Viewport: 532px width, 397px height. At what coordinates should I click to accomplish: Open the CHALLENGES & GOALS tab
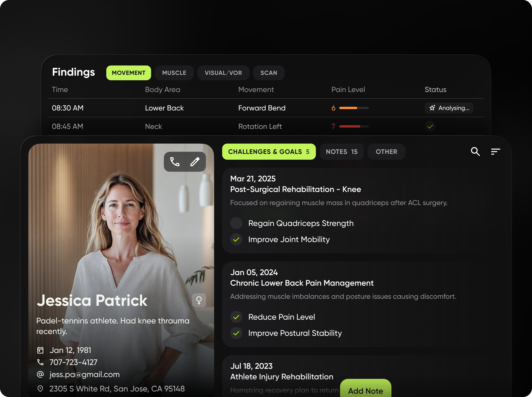click(269, 152)
